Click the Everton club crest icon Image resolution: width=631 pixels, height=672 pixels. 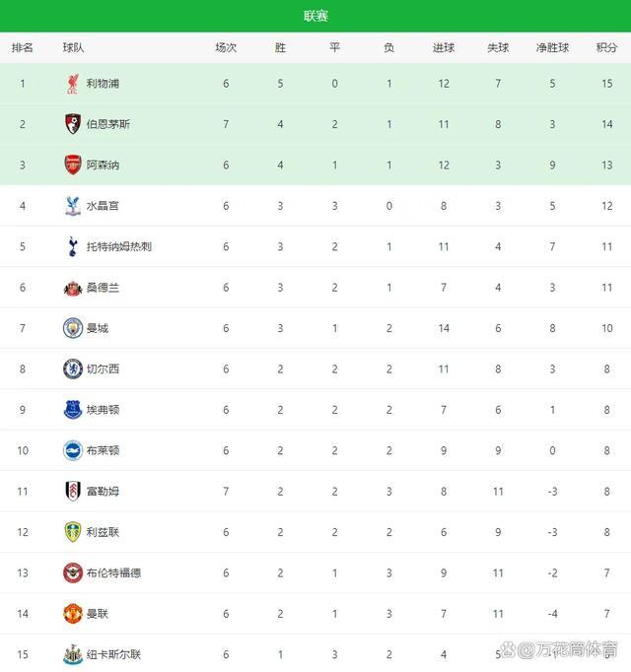[72, 409]
